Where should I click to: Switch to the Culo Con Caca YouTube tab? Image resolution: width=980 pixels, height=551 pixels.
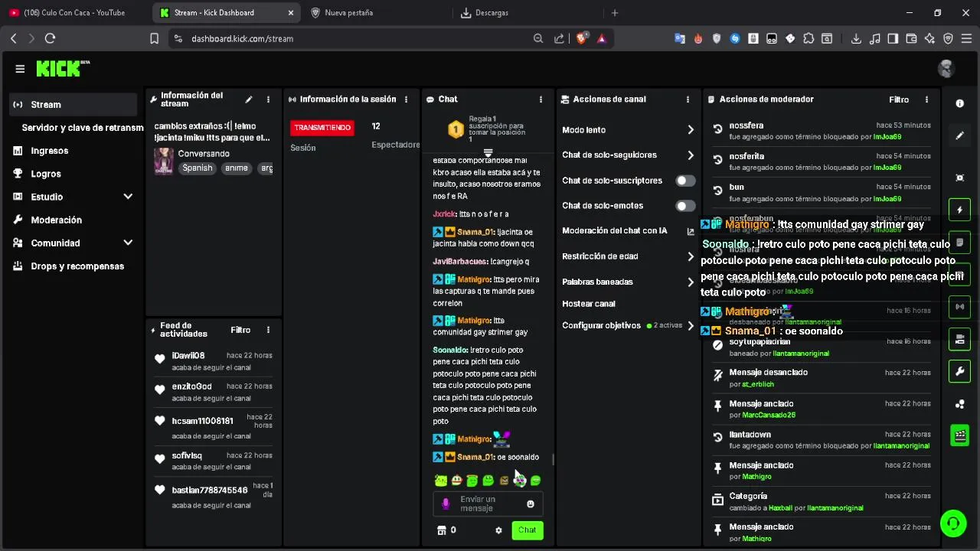[75, 13]
